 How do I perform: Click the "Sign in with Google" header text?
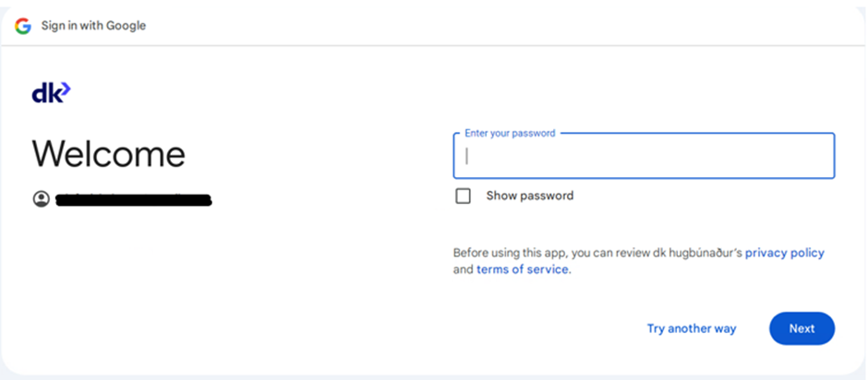(93, 26)
